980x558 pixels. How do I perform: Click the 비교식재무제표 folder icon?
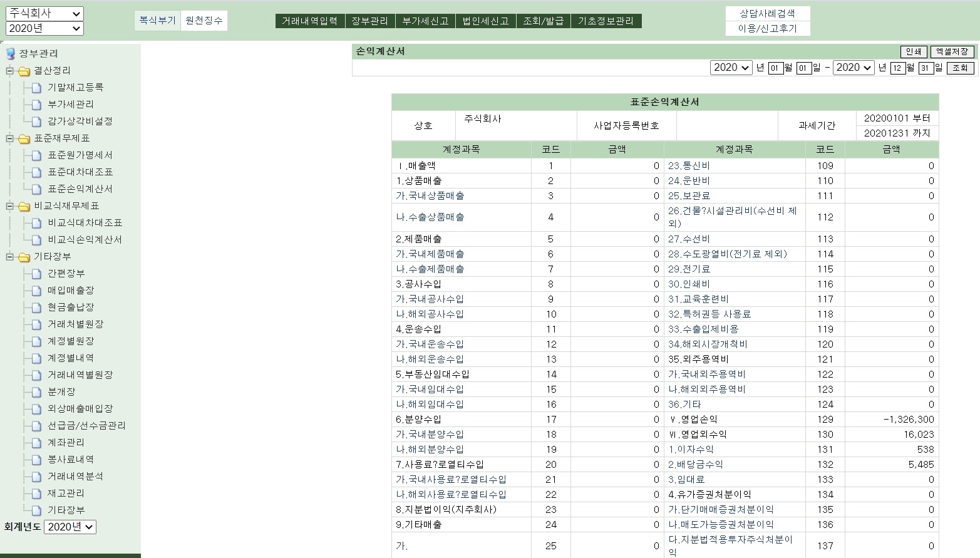(x=24, y=206)
